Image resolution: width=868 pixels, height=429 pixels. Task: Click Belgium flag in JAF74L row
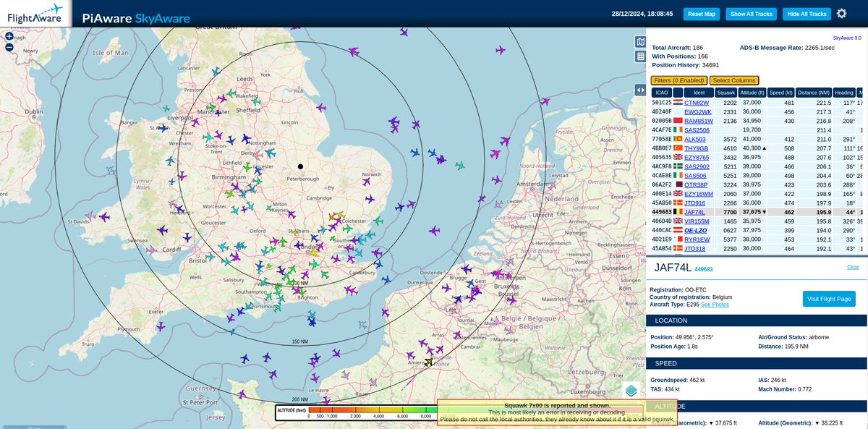pyautogui.click(x=678, y=212)
